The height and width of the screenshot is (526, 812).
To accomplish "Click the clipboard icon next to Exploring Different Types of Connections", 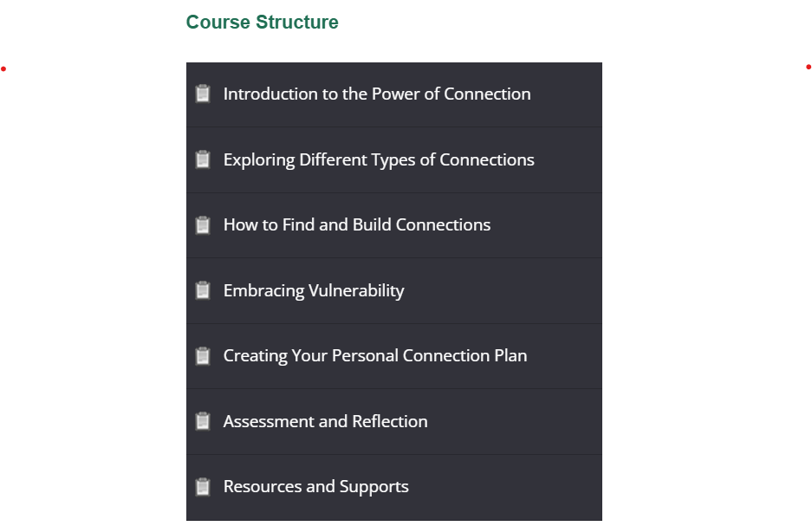I will (203, 159).
